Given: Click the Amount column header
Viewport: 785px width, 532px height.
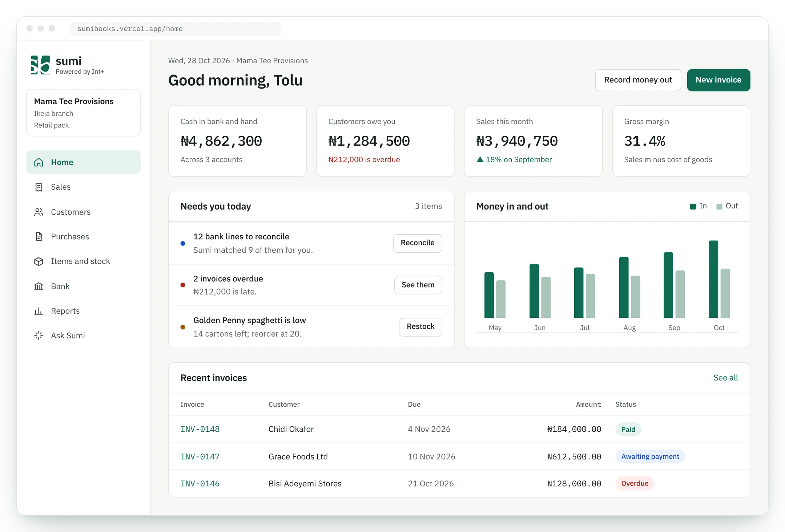Looking at the screenshot, I should point(588,404).
